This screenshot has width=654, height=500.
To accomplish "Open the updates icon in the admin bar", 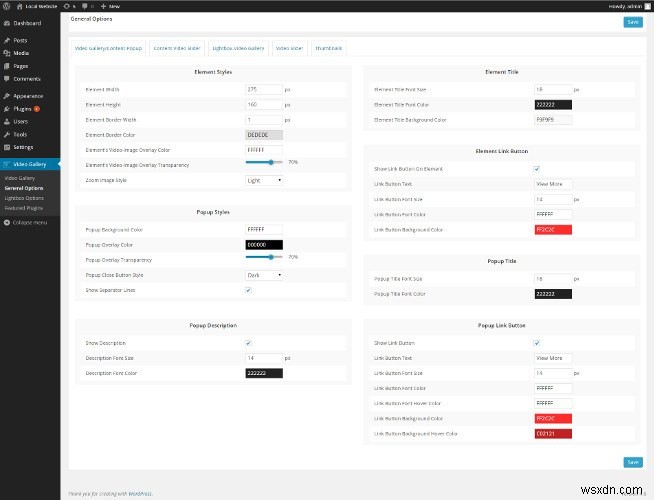I will click(67, 6).
